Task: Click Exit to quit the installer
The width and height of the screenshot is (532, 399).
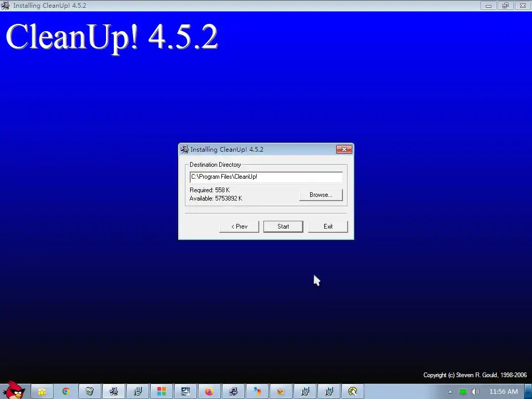Action: click(x=328, y=227)
